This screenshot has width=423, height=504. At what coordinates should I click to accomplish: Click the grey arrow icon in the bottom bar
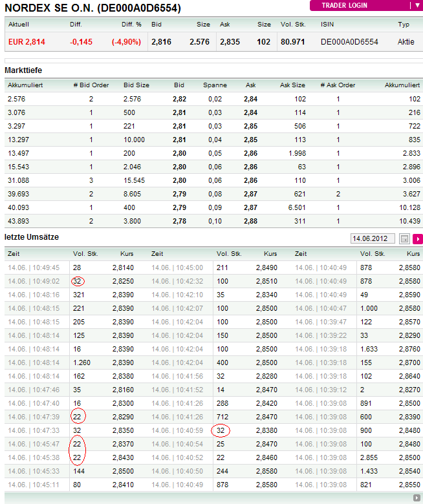pos(417,498)
